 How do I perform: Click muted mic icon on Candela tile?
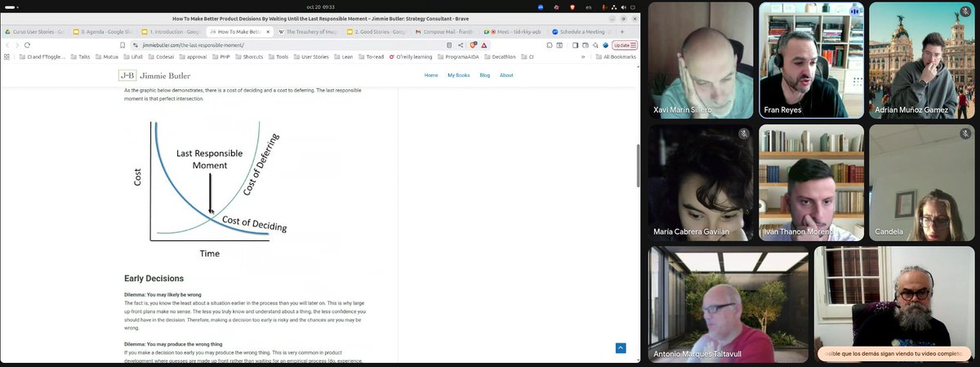[964, 133]
